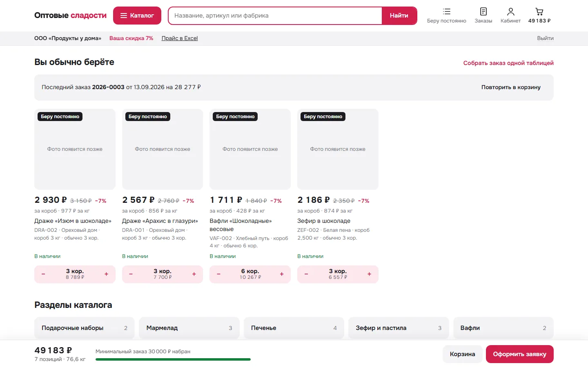
Task: Open product title Драже «Арахис в глазури»
Action: pyautogui.click(x=160, y=221)
